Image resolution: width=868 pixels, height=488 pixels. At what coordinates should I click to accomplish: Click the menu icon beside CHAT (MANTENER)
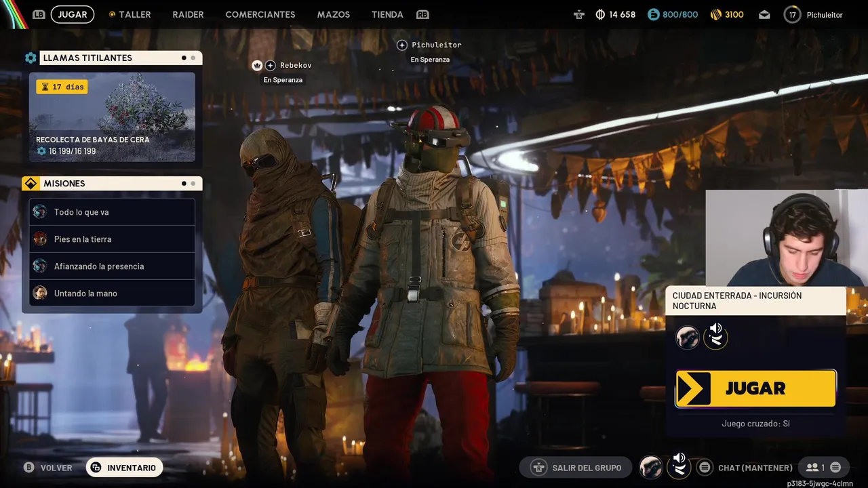[705, 468]
